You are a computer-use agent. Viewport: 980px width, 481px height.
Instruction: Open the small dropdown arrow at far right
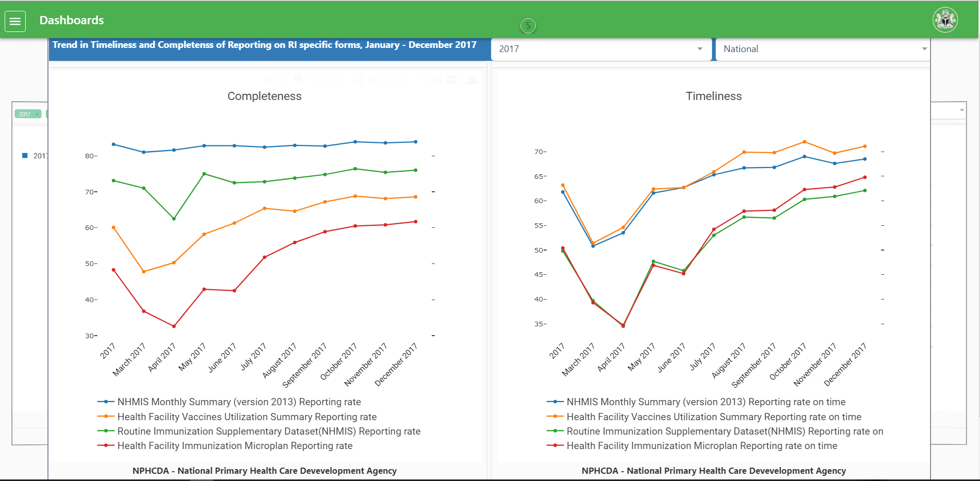click(961, 110)
